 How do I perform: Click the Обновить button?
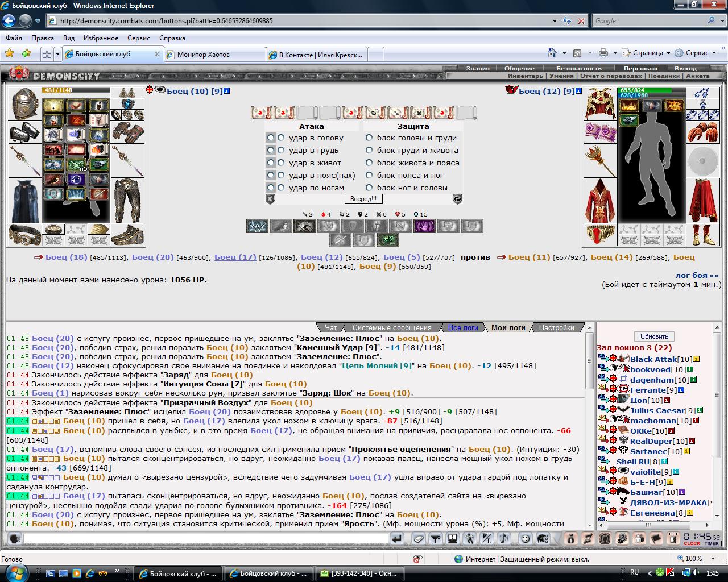(x=654, y=336)
